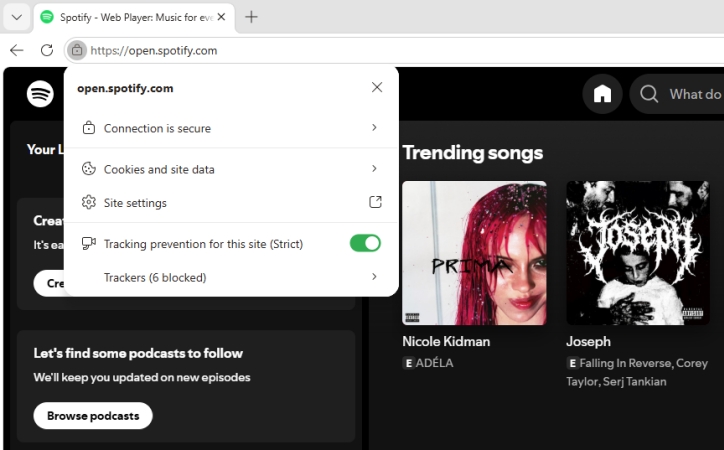Close the site info popup
Image resolution: width=724 pixels, height=450 pixels.
point(377,87)
